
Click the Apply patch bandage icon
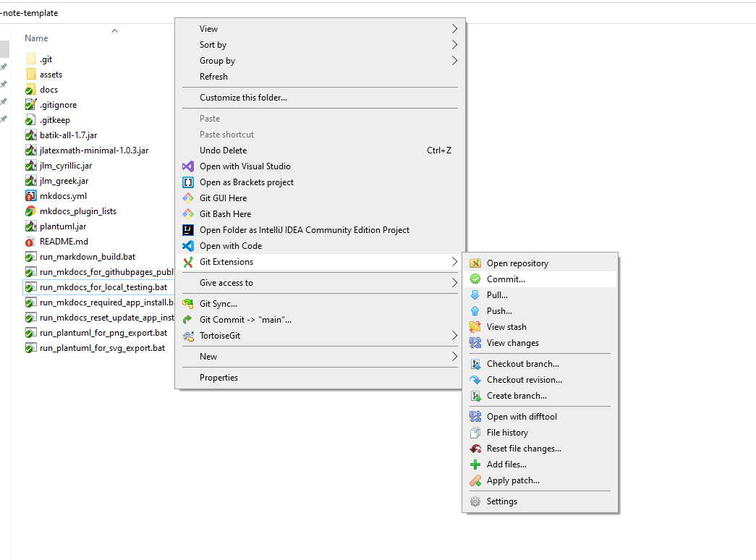475,480
